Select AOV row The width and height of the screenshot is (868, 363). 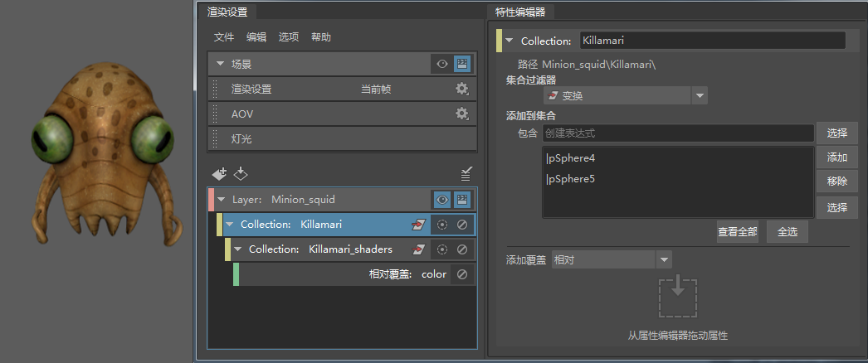(342, 114)
